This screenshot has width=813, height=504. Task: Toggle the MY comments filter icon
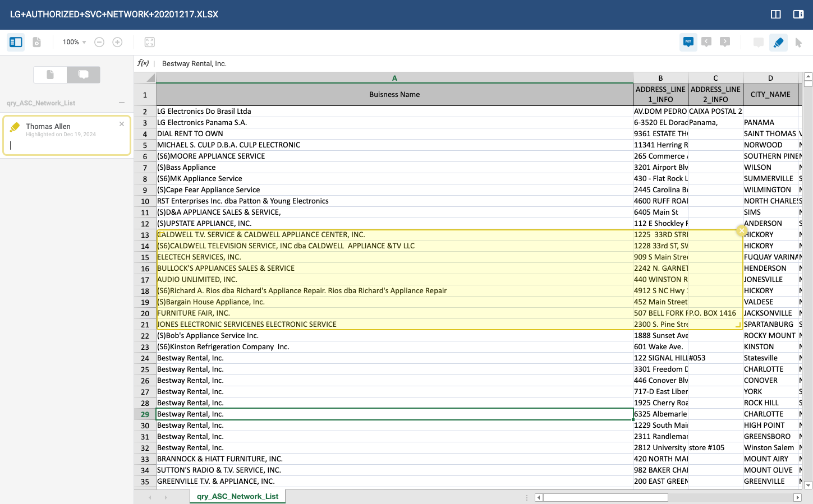tap(688, 42)
